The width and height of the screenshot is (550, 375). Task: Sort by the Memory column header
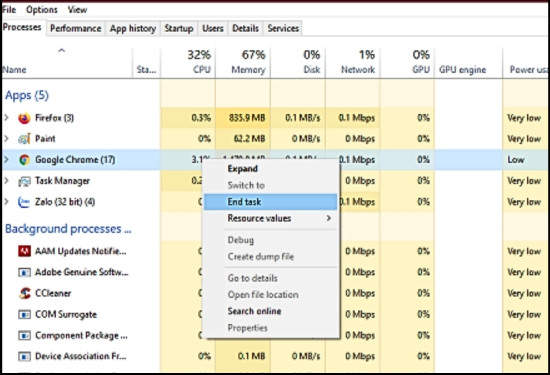point(243,62)
